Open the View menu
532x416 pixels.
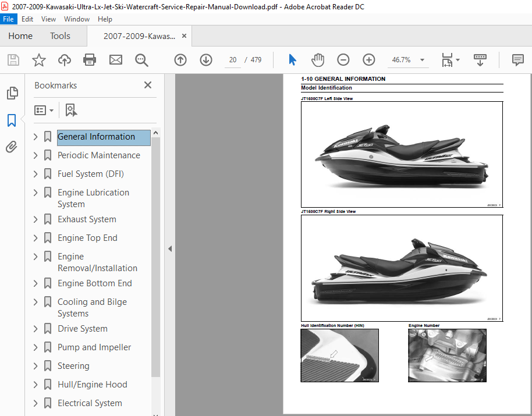48,19
